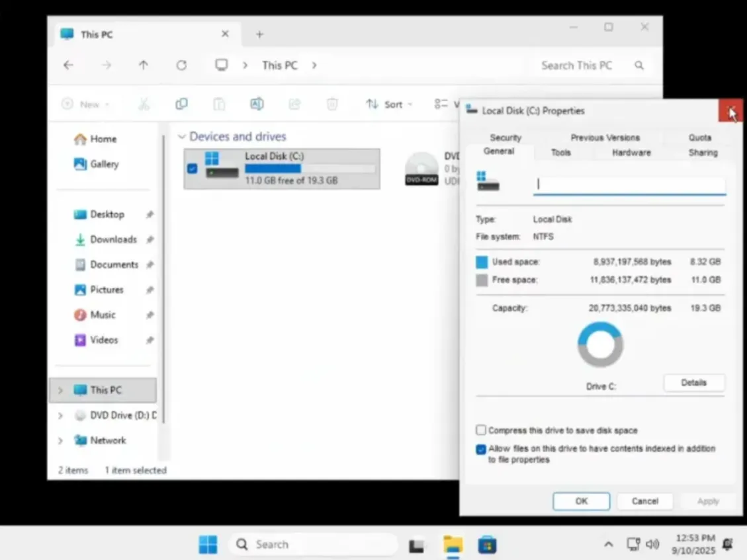Switch to the Tools tab in Properties
Screen dimensions: 747x560
[560, 152]
